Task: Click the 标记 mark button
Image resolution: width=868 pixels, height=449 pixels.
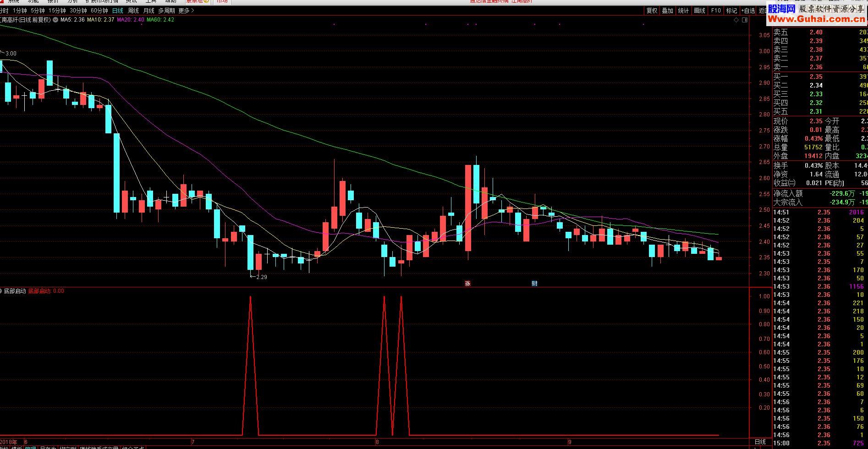Action: click(x=732, y=11)
